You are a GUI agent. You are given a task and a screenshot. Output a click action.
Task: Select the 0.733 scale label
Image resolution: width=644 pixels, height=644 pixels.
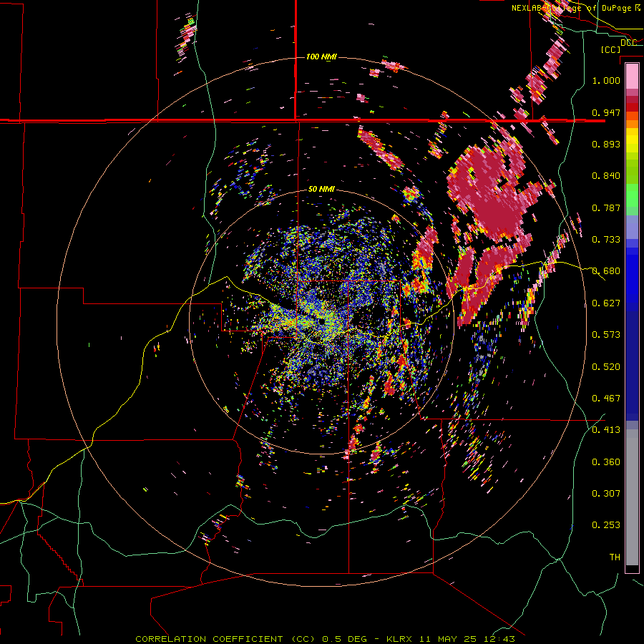pos(606,239)
